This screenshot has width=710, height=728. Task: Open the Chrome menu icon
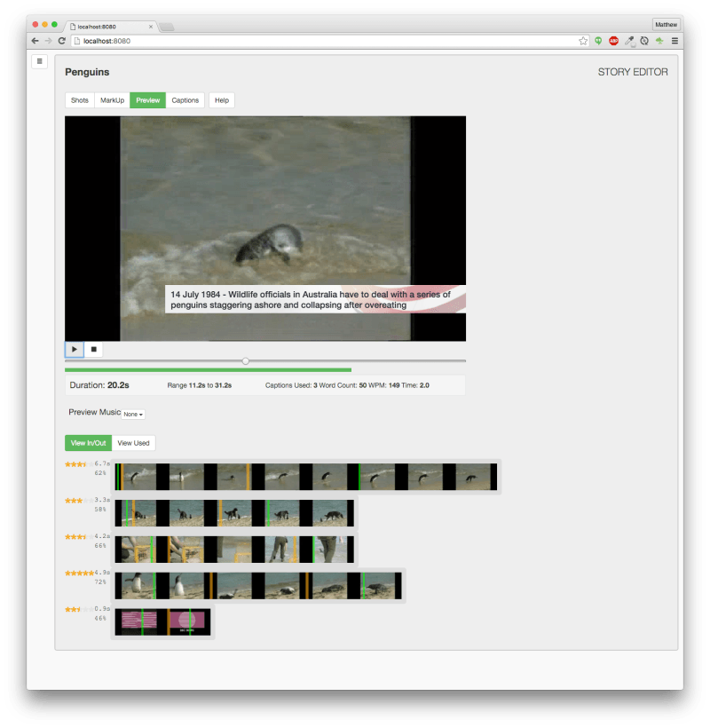tap(674, 41)
